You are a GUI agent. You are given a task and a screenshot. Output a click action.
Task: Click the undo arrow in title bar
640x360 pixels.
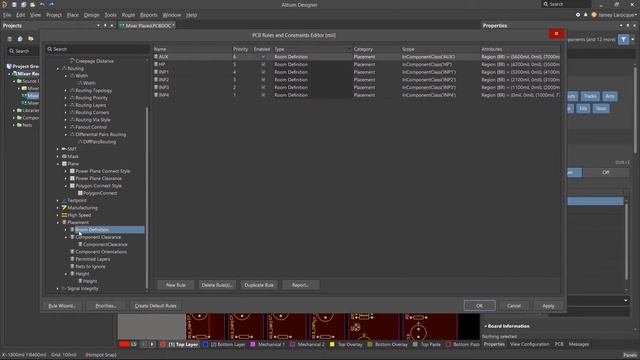(x=42, y=4)
